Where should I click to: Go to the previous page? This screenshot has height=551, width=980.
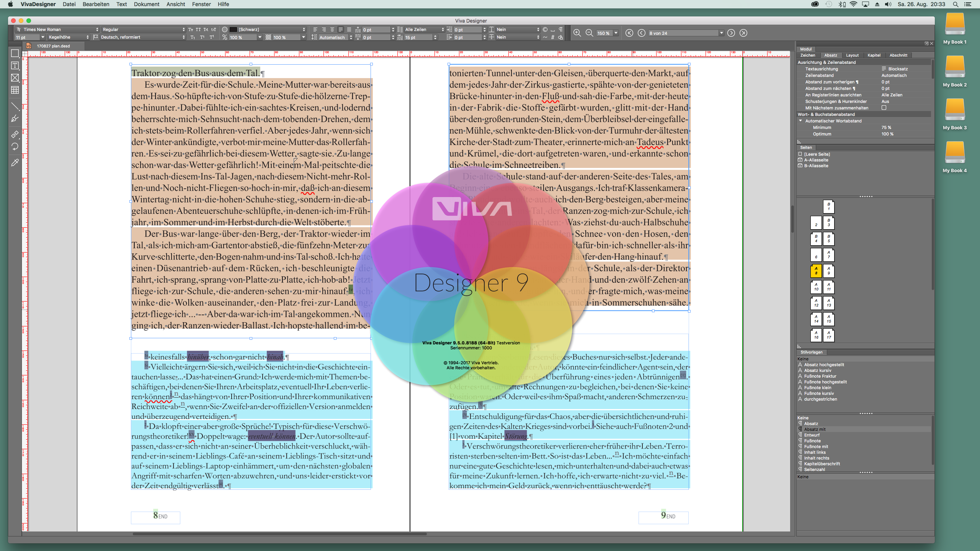point(642,33)
